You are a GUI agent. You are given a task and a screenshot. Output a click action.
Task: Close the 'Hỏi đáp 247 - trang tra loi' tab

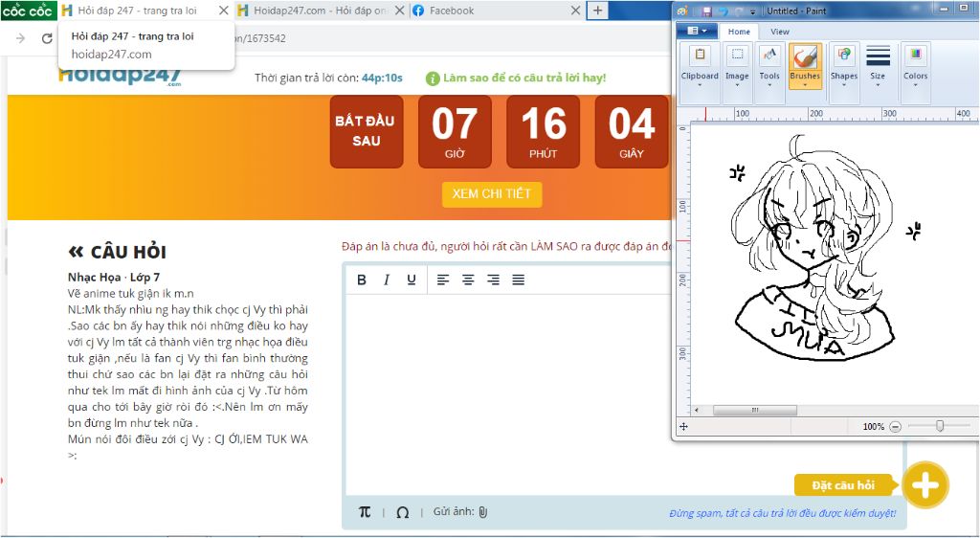223,11
